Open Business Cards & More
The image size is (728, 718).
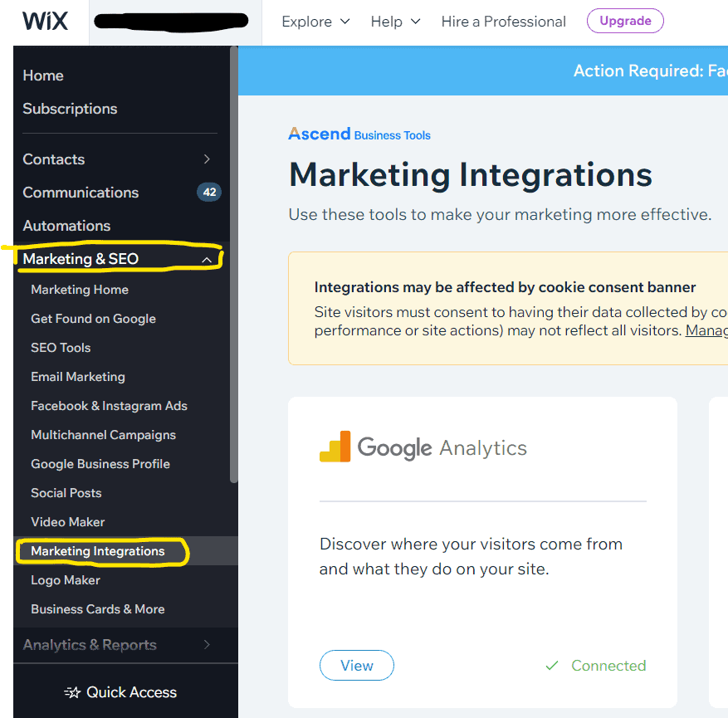(x=98, y=609)
